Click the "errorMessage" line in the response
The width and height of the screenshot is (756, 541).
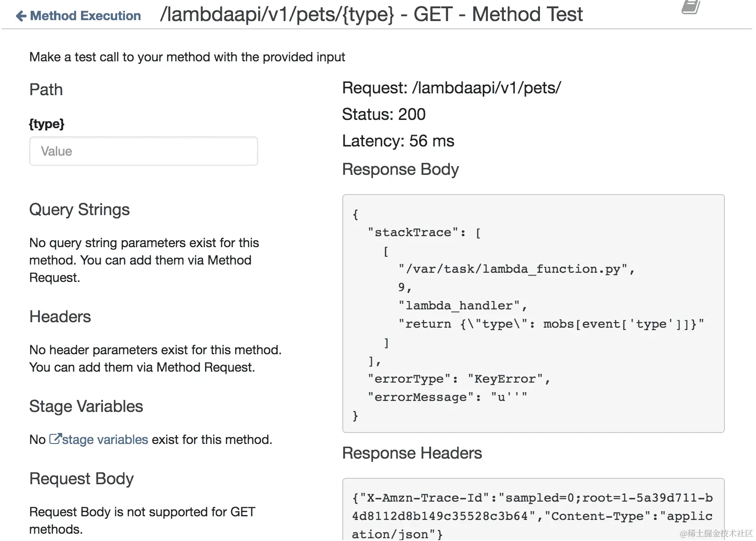[447, 397]
